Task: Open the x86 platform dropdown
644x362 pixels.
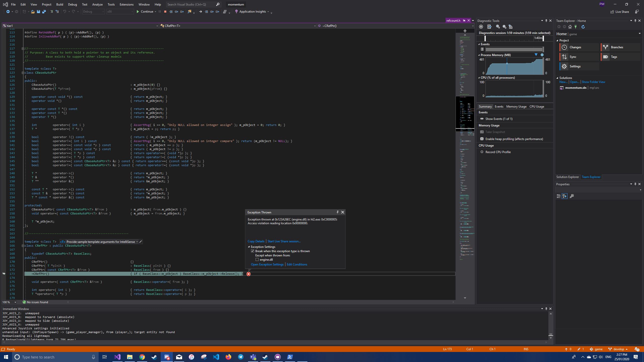Action: [120, 12]
